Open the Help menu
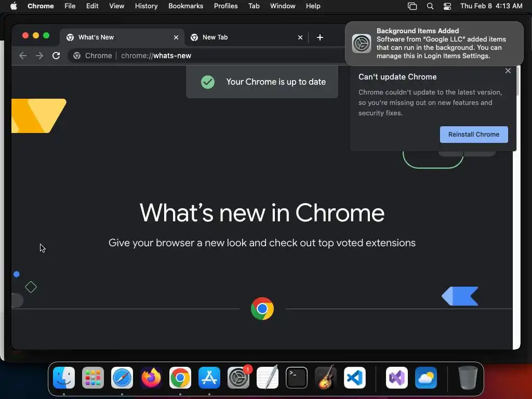The image size is (532, 399). pyautogui.click(x=313, y=6)
